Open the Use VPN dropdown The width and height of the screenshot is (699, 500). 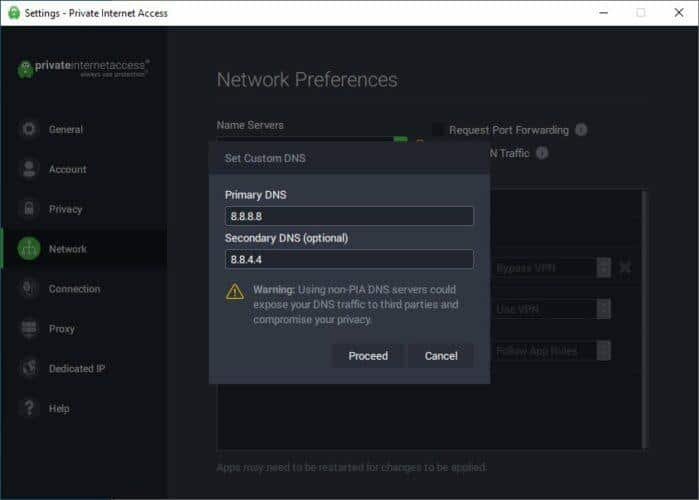553,309
